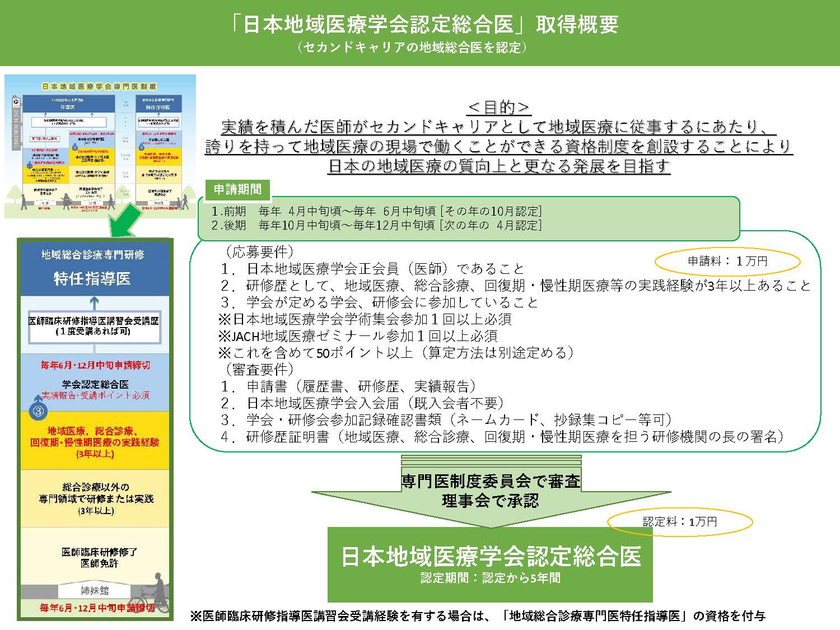Click the 医師臨床研修修了 医師免許 block
The height and width of the screenshot is (630, 840).
tap(99, 557)
